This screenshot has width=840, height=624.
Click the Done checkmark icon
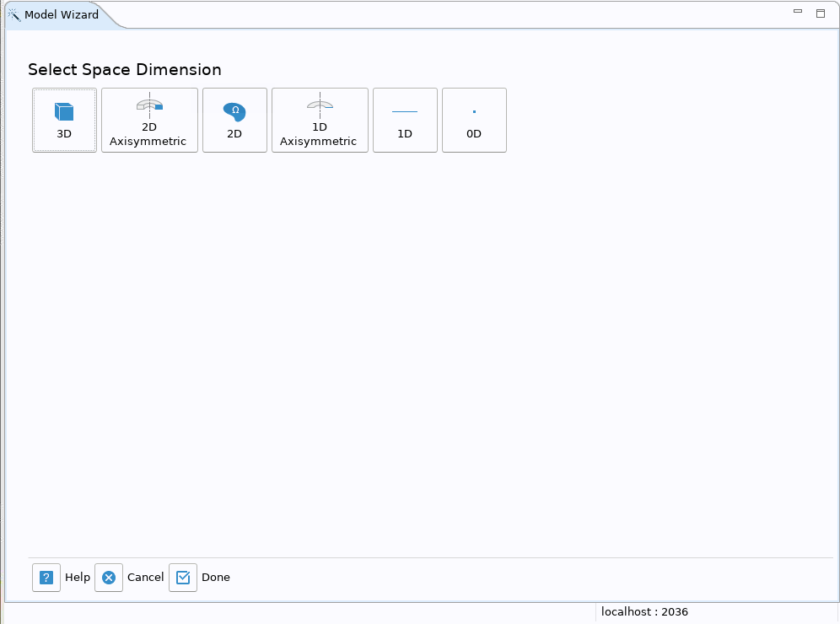pos(183,578)
